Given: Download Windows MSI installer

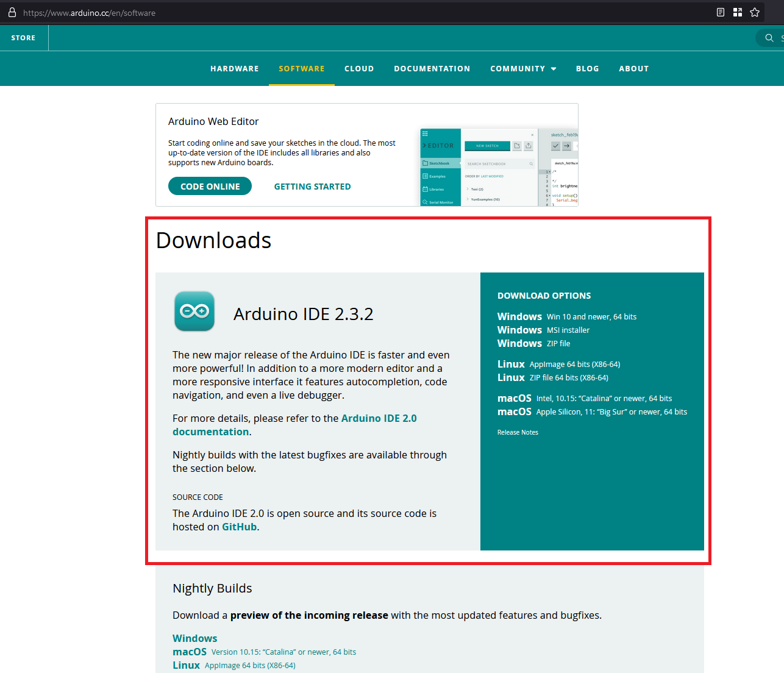Looking at the screenshot, I should tap(543, 330).
